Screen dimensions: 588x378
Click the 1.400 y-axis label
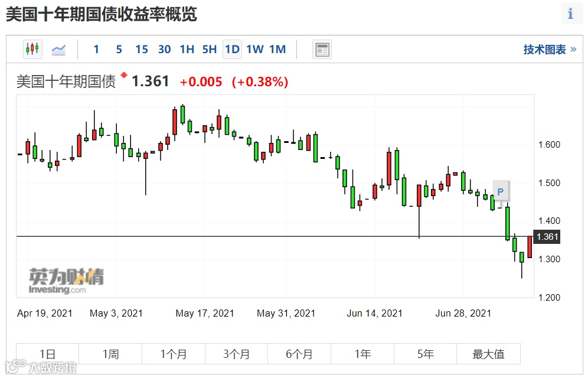click(549, 221)
